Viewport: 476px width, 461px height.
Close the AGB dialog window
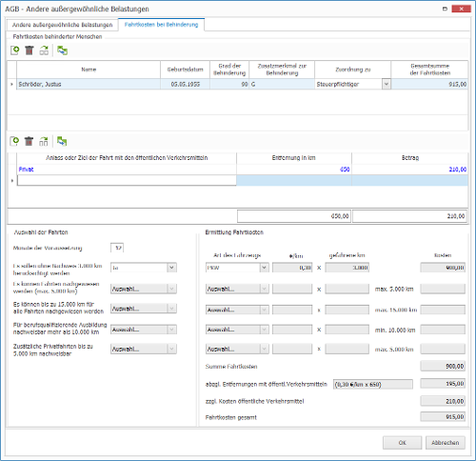click(461, 9)
